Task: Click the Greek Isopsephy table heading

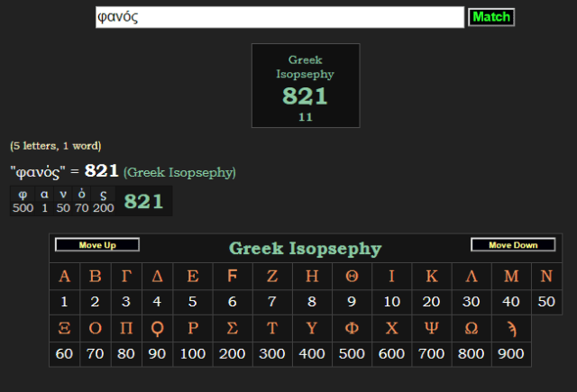Action: tap(305, 248)
